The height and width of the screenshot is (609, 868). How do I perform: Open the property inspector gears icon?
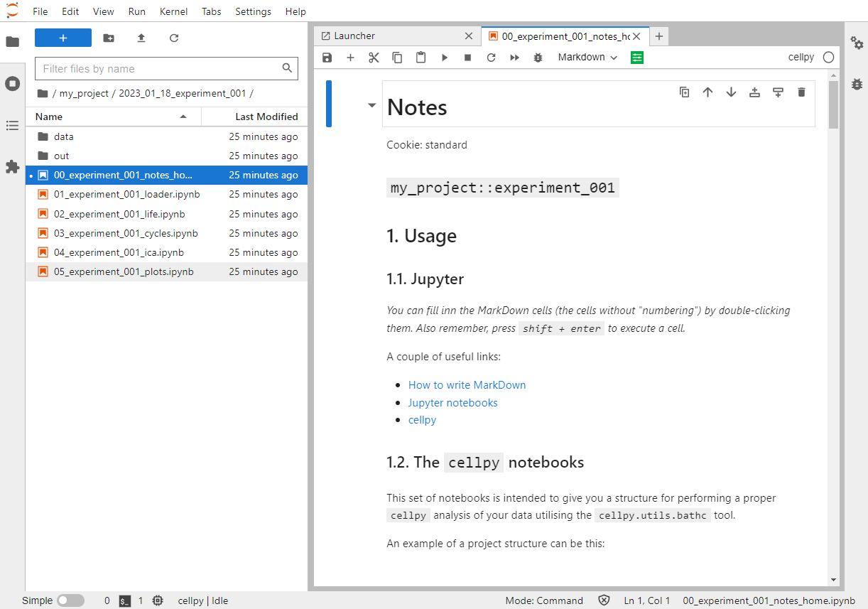(x=857, y=43)
